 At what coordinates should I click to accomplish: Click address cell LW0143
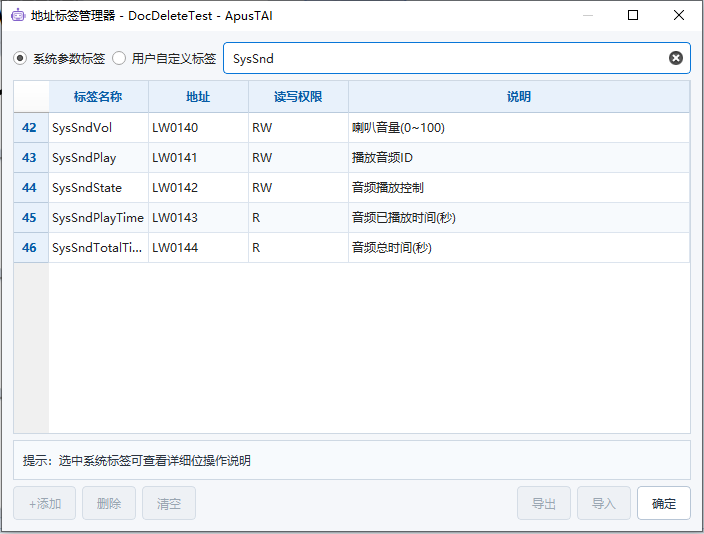[198, 218]
